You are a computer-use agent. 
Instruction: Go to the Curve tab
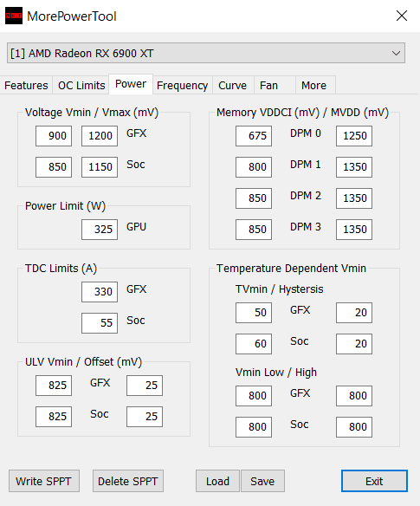pyautogui.click(x=233, y=86)
